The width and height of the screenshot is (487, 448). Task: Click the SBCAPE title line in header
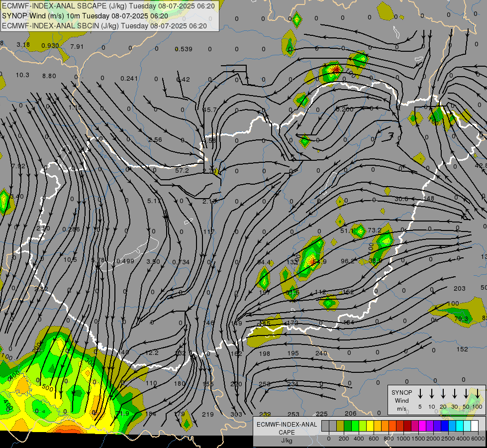pos(108,6)
